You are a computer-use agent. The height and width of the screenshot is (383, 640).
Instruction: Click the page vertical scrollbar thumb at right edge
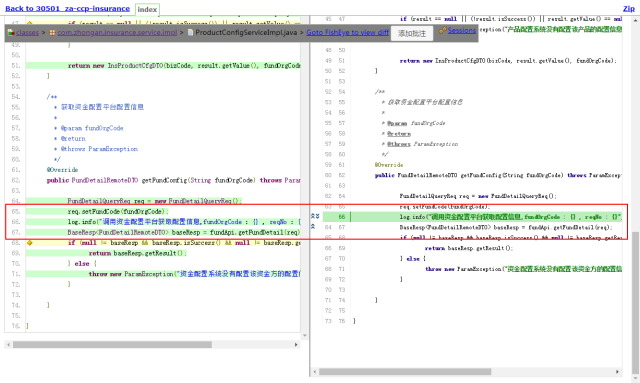click(x=636, y=302)
